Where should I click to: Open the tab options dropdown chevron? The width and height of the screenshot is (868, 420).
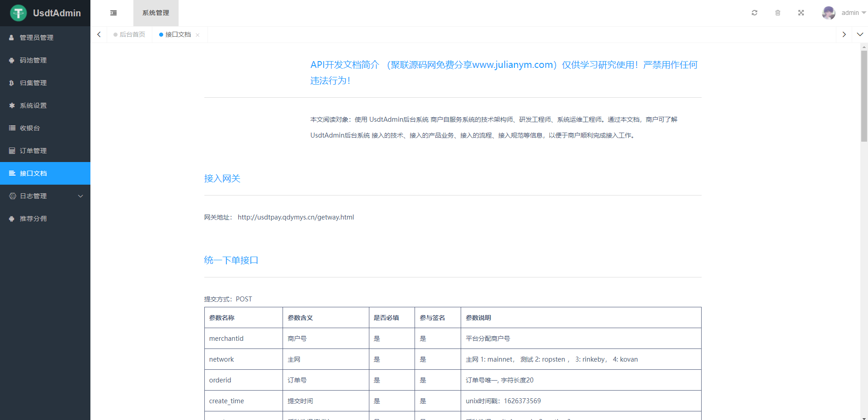(859, 34)
